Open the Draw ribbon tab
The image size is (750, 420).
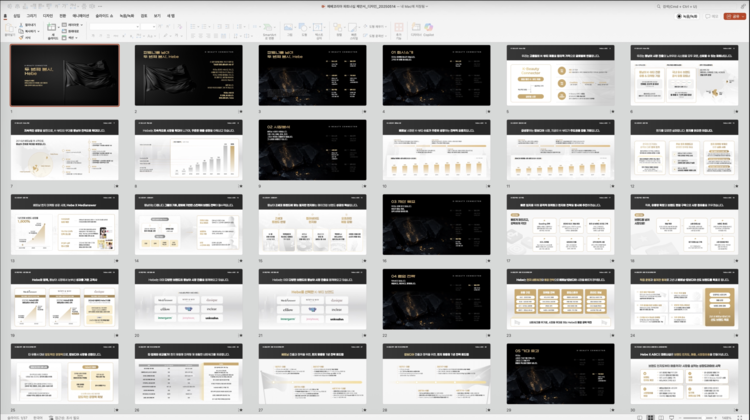[31, 16]
